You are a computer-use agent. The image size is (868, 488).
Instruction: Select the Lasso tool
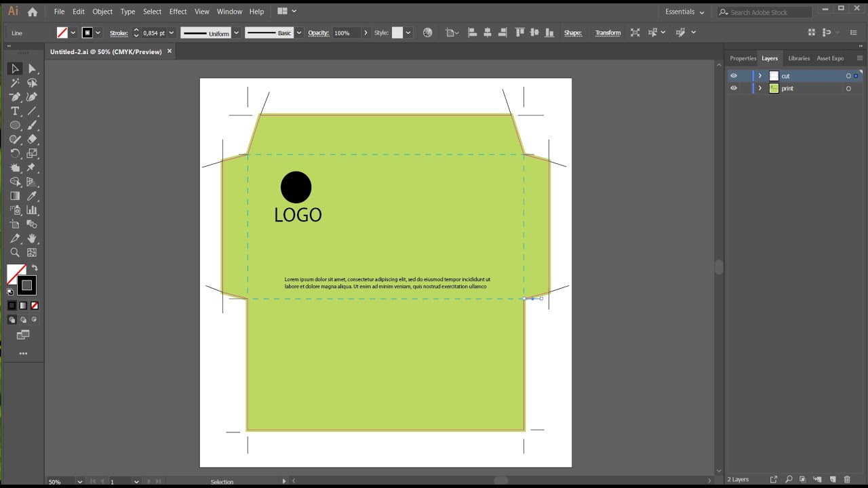point(32,83)
